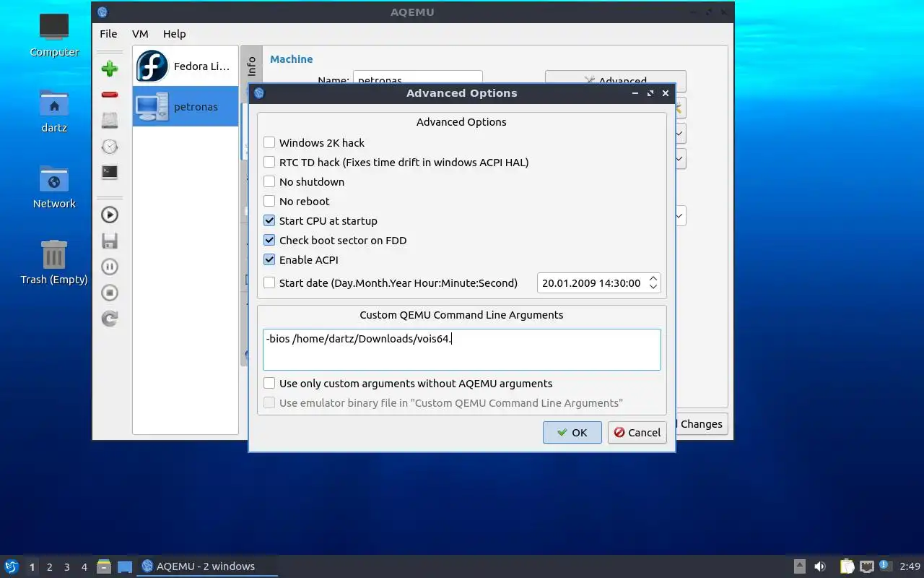Click the start date and time field

pos(598,282)
